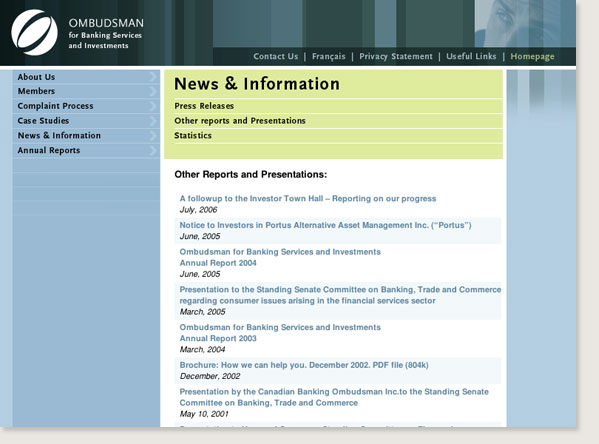Open Notice to Investors in Portus
Screen dimensions: 599x444
tap(325, 225)
